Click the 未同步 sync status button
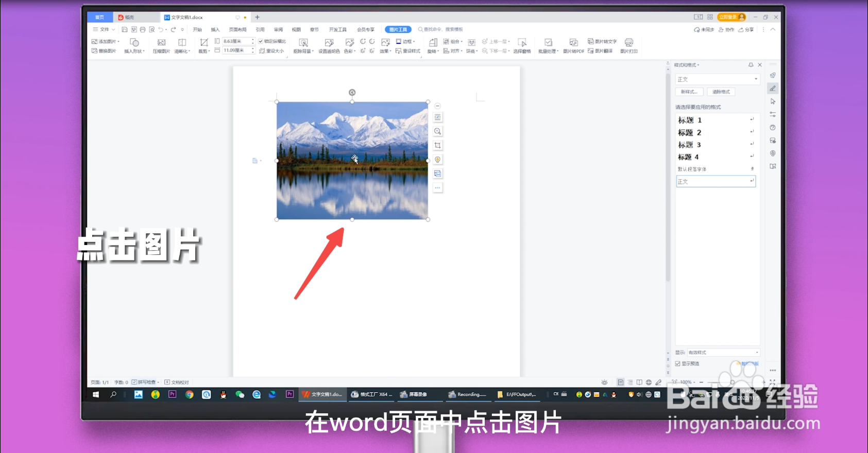Screen dimensions: 868x453 pos(704,30)
